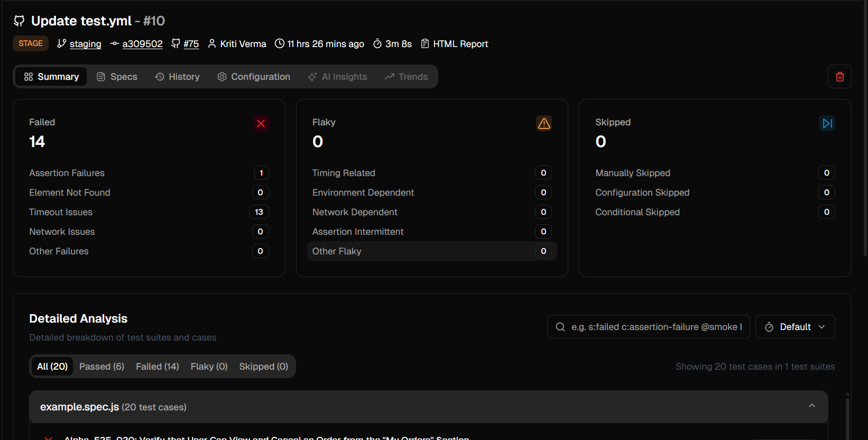Image resolution: width=868 pixels, height=440 pixels.
Task: Select the Configuration Skipped row
Action: pos(715,192)
